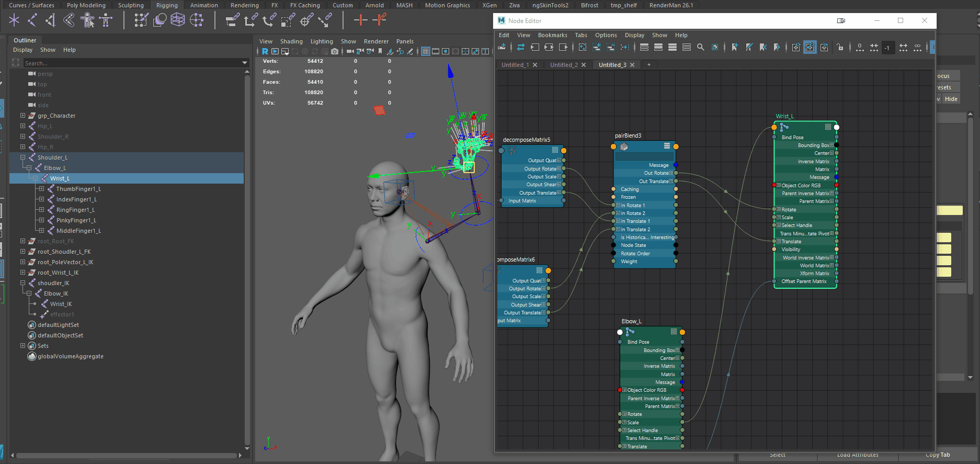The image size is (980, 464).
Task: Click the Scale Constraint shelf icon
Action: pos(288,20)
